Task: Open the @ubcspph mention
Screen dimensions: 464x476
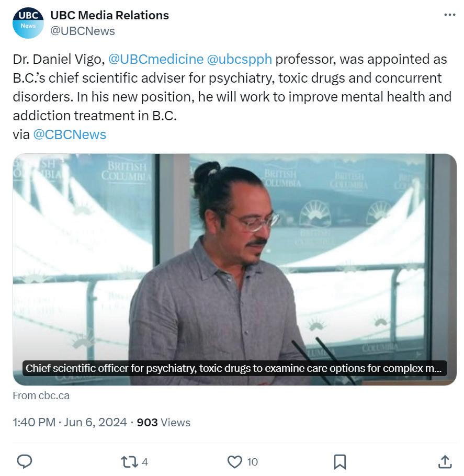Action: (239, 59)
